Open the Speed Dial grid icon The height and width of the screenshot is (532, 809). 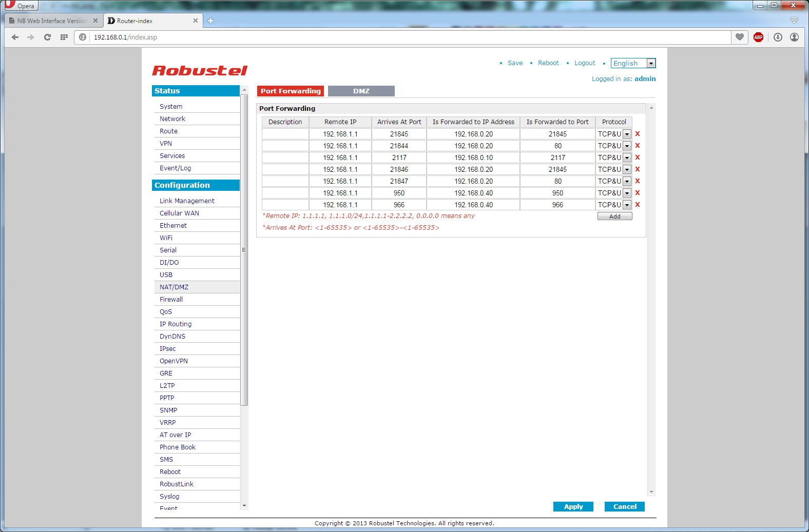64,37
